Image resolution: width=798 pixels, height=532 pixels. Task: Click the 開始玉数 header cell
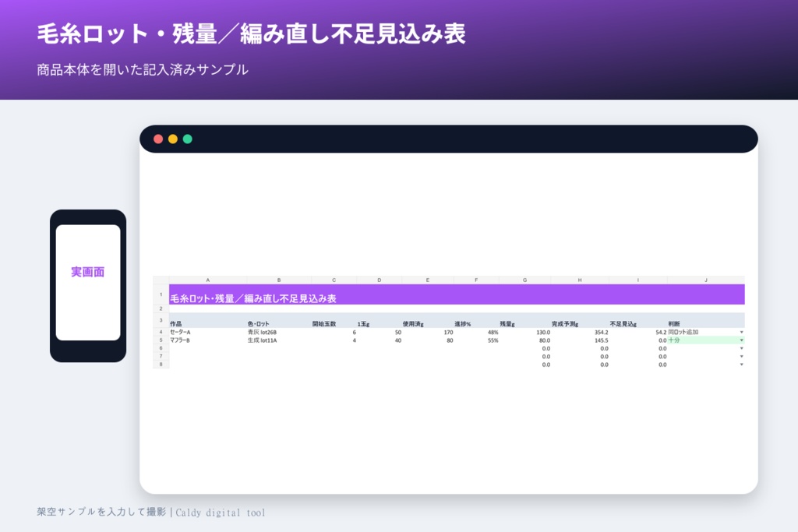[334, 320]
